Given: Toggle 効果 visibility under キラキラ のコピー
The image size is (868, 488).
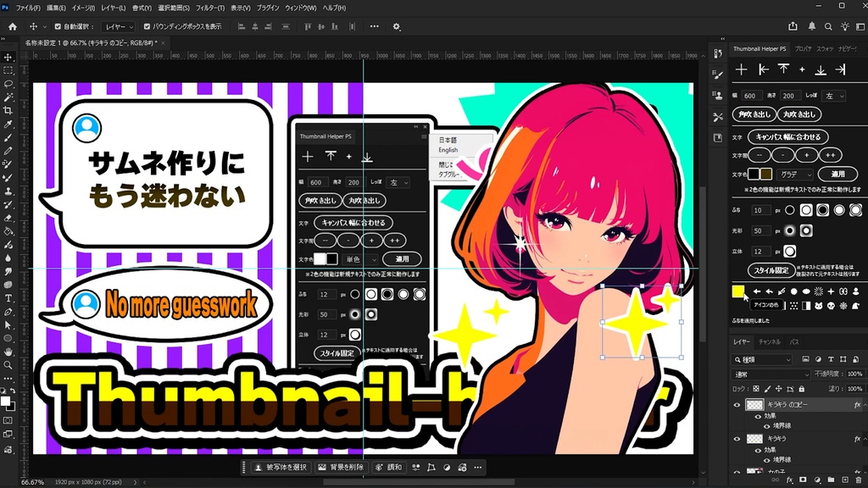Looking at the screenshot, I should click(758, 416).
